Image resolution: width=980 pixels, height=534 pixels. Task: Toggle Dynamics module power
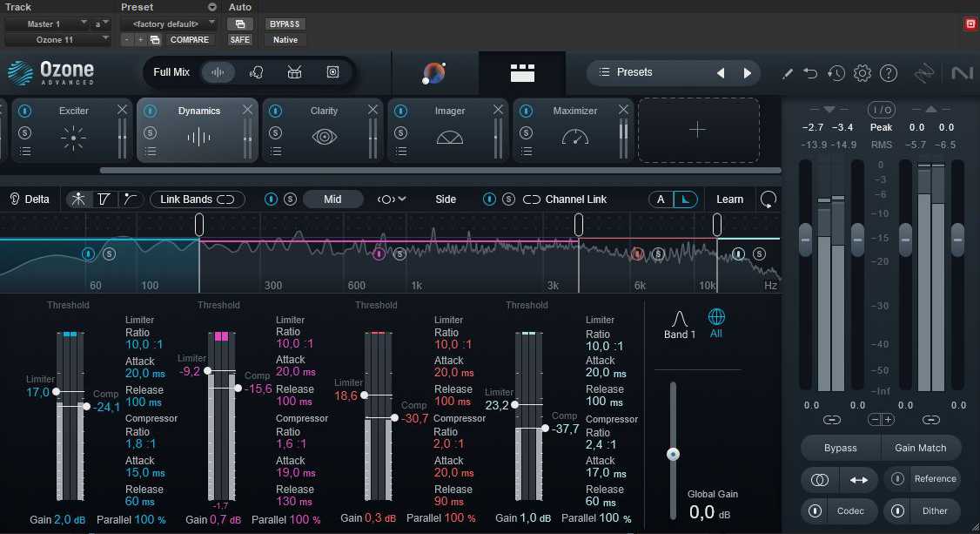(x=150, y=111)
